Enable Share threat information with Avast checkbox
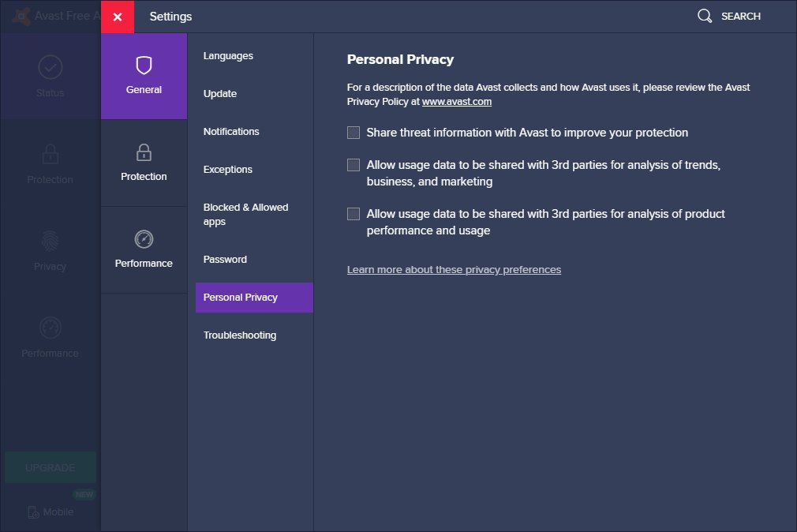 [354, 133]
